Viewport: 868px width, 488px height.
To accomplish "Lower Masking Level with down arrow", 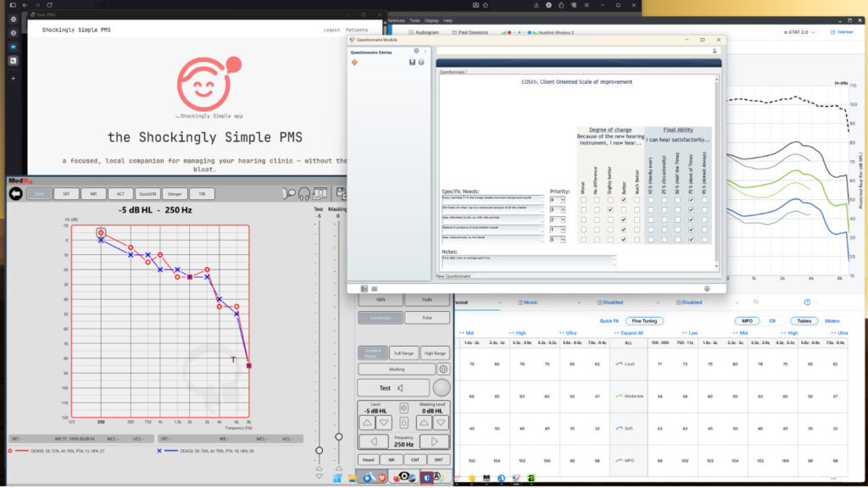I will (x=441, y=423).
